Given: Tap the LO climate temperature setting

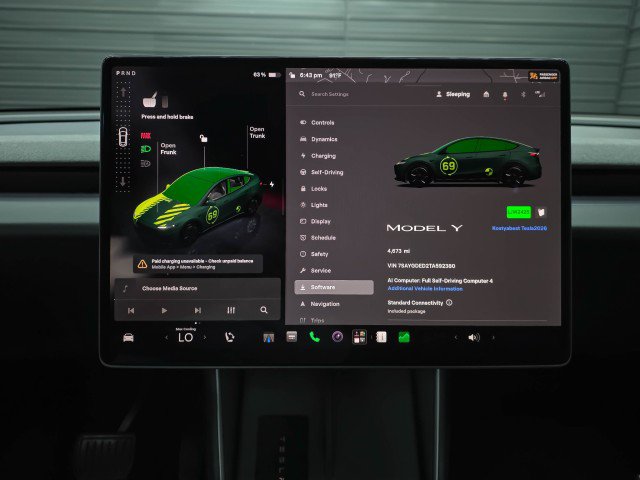Looking at the screenshot, I should [x=186, y=338].
